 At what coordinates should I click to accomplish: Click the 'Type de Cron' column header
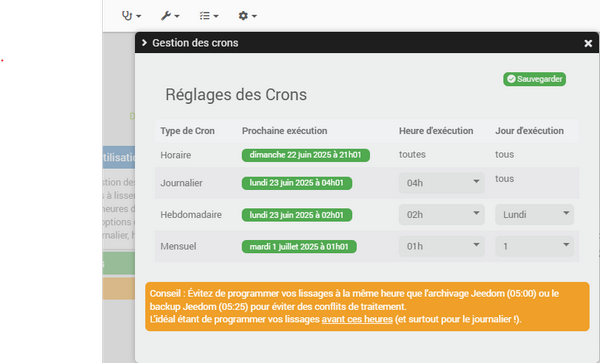(x=188, y=131)
